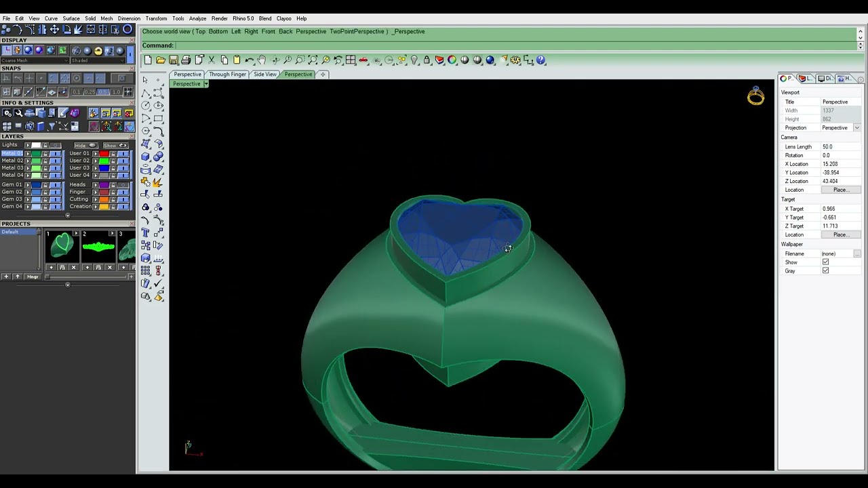Add a new viewport tab
The height and width of the screenshot is (488, 868).
click(323, 75)
